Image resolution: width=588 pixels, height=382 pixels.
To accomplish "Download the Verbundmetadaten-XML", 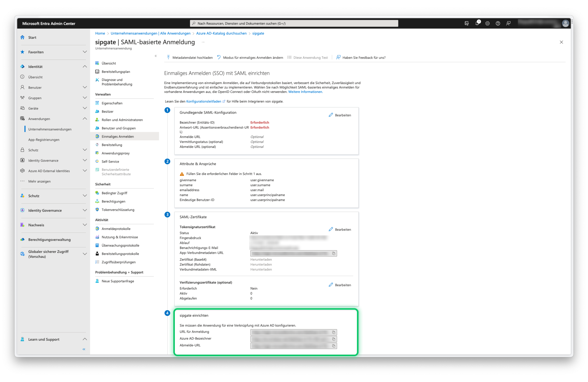I will (x=261, y=269).
